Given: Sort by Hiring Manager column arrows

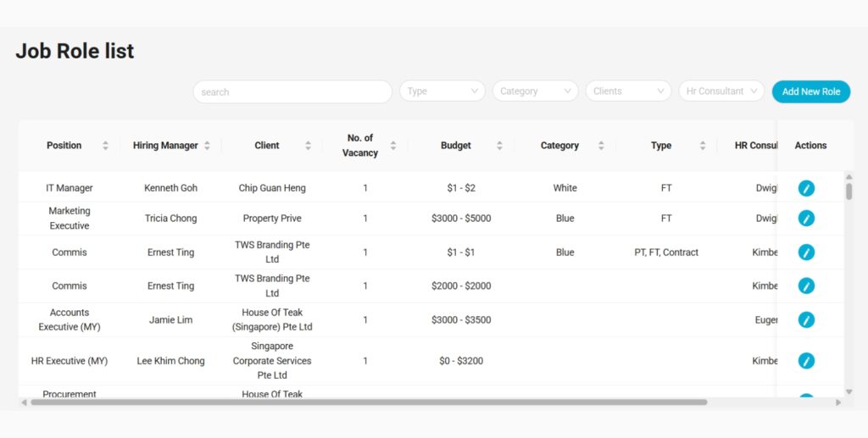Looking at the screenshot, I should [x=207, y=146].
